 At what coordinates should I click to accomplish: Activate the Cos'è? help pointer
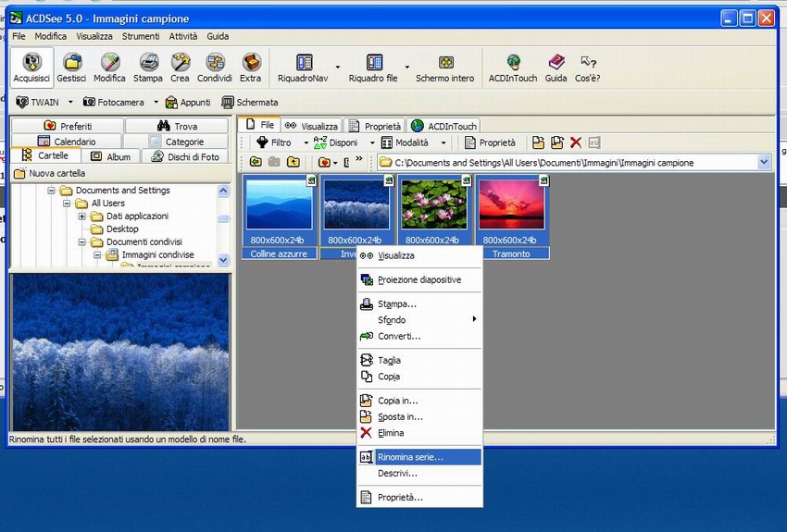tap(588, 68)
